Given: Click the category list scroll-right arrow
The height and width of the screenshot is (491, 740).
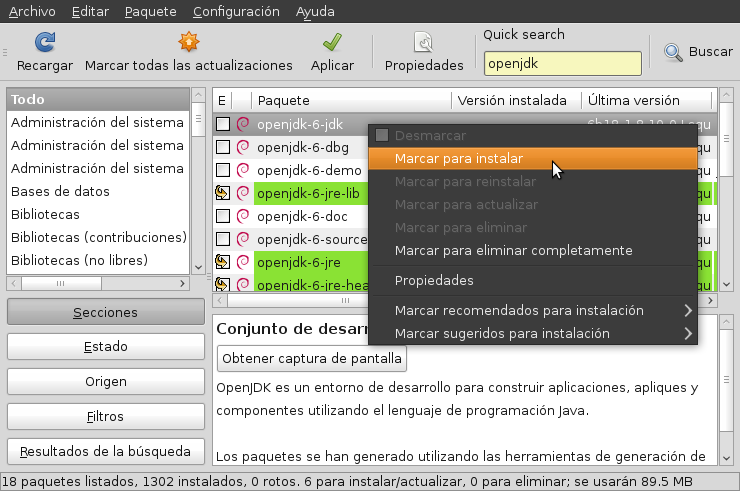Looking at the screenshot, I should click(183, 283).
